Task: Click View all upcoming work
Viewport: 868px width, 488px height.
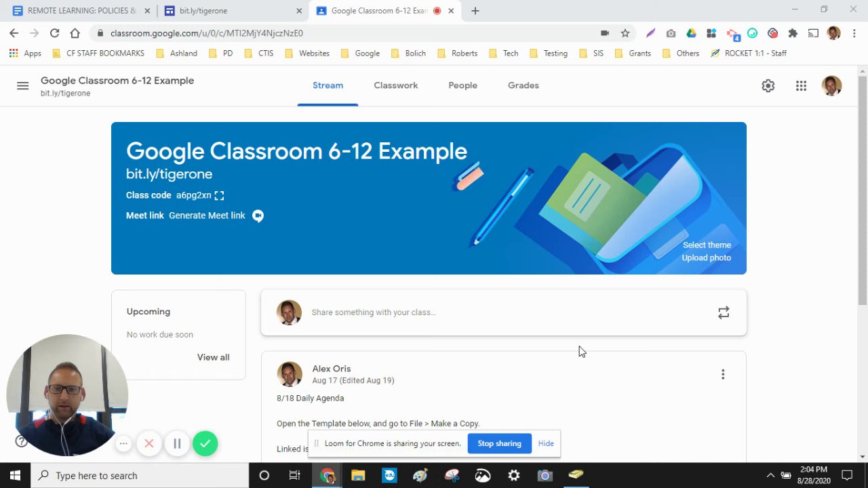Action: (213, 357)
